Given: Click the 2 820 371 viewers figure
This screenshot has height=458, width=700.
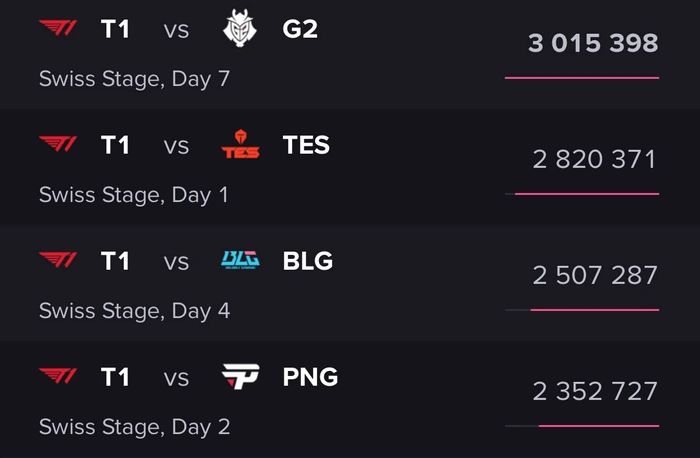Looking at the screenshot, I should pyautogui.click(x=595, y=159).
